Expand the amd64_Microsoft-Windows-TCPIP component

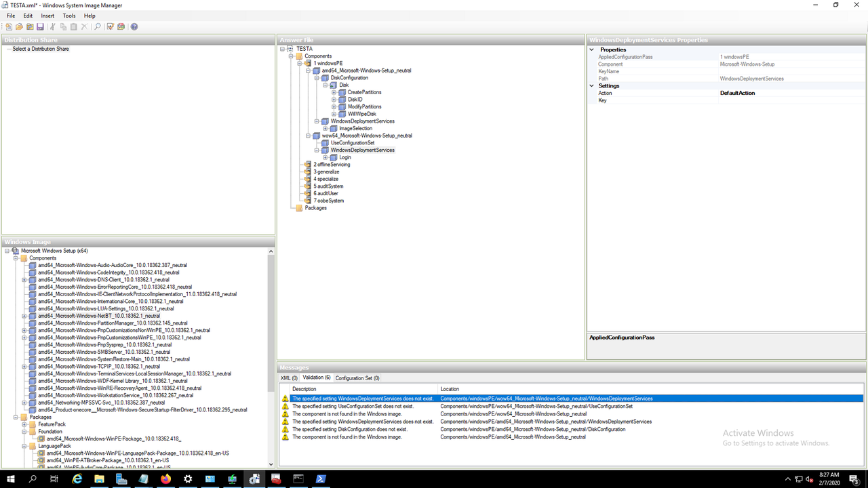[x=24, y=366]
